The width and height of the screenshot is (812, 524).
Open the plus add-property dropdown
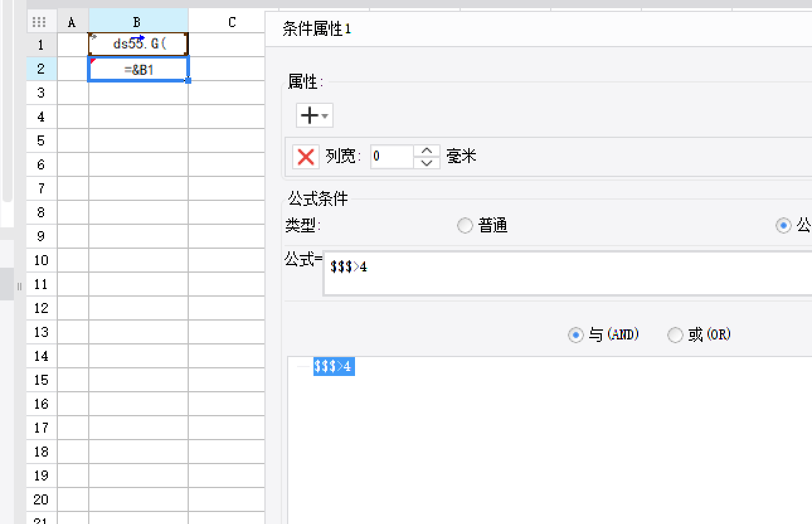(x=315, y=116)
